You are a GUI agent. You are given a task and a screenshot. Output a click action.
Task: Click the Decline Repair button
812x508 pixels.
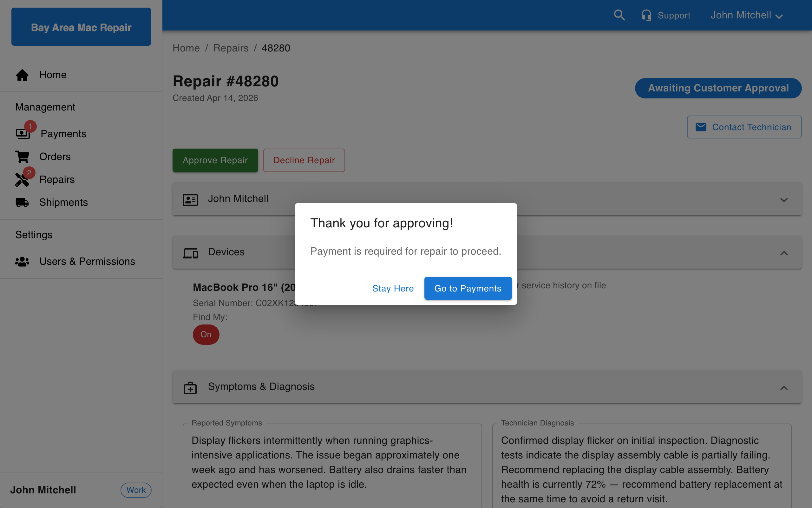(304, 160)
